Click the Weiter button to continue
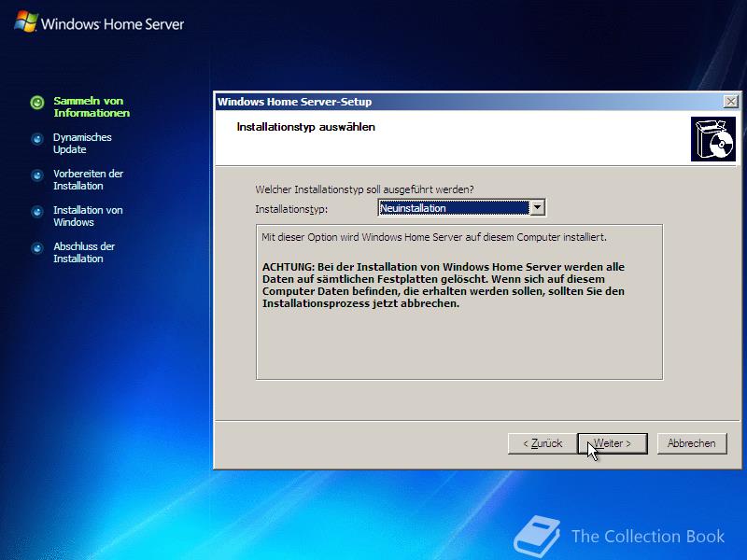The width and height of the screenshot is (747, 560). click(613, 443)
